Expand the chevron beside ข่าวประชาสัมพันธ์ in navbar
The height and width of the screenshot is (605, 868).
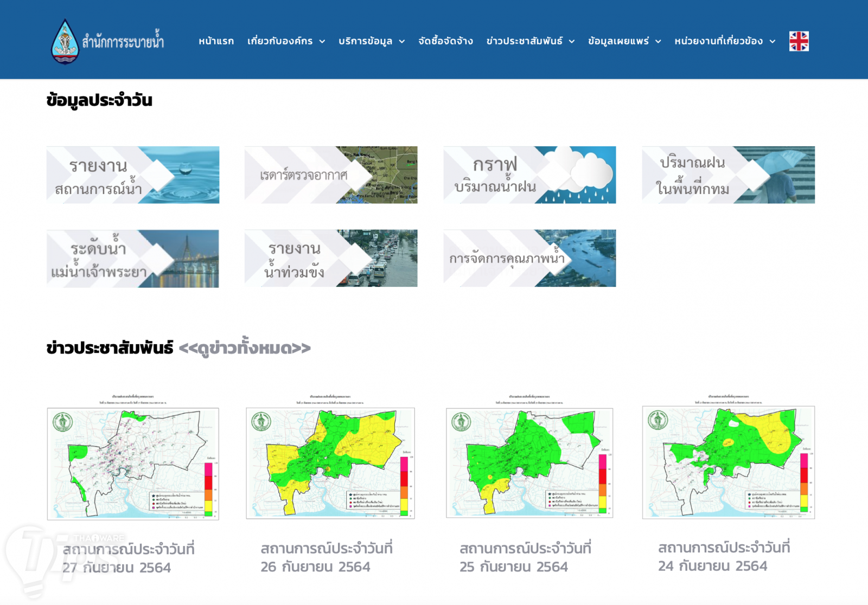pos(572,41)
